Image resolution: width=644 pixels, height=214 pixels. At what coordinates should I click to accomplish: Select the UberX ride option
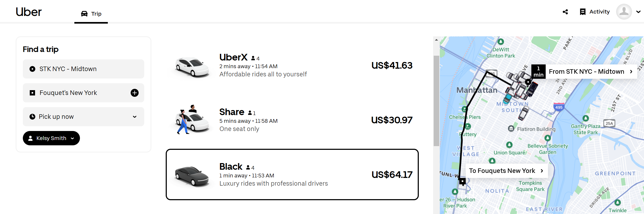tap(292, 65)
